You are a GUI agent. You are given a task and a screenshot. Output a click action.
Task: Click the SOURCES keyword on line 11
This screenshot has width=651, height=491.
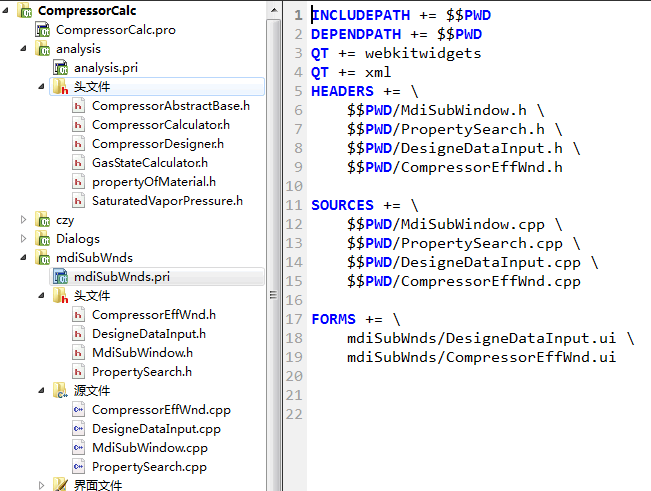pos(343,205)
